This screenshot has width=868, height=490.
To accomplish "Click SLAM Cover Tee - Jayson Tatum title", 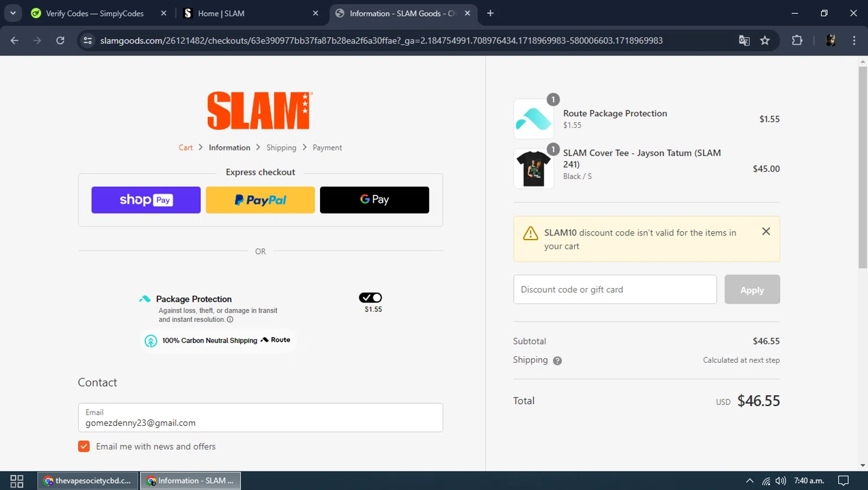I will click(642, 159).
